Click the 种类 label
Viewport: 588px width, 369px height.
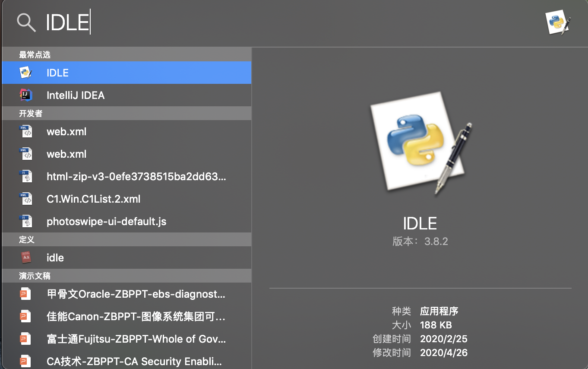point(401,311)
